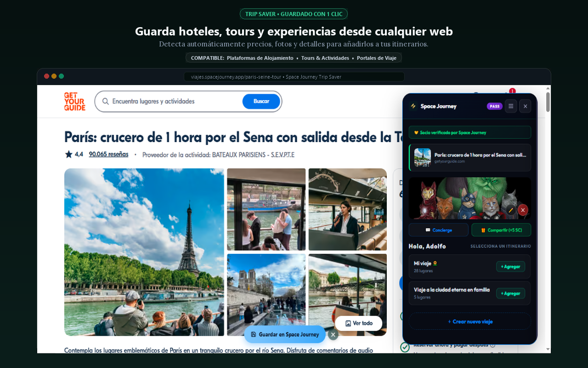The image size is (588, 368).
Task: Click the Space Journey logo icon
Action: pos(413,106)
